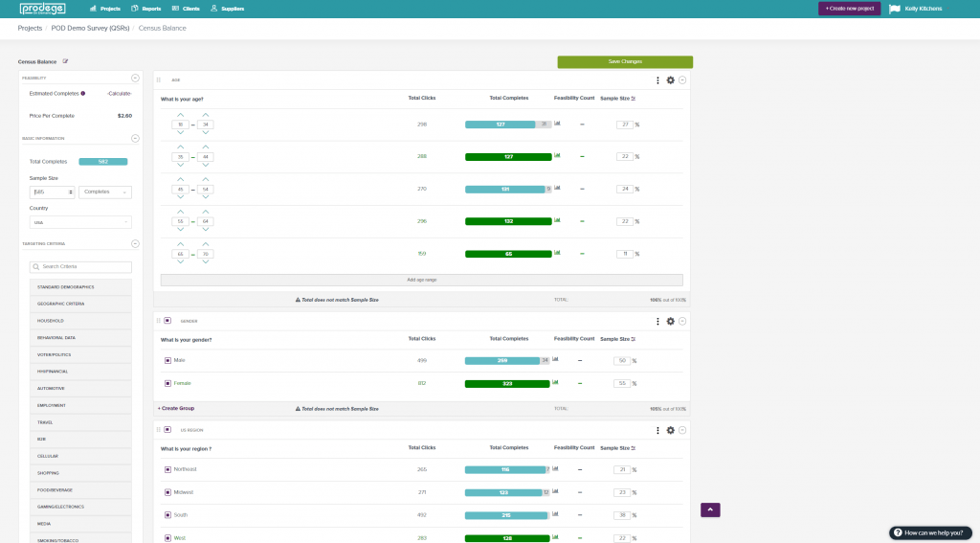Go to Projects breadcrumb link

coord(30,28)
